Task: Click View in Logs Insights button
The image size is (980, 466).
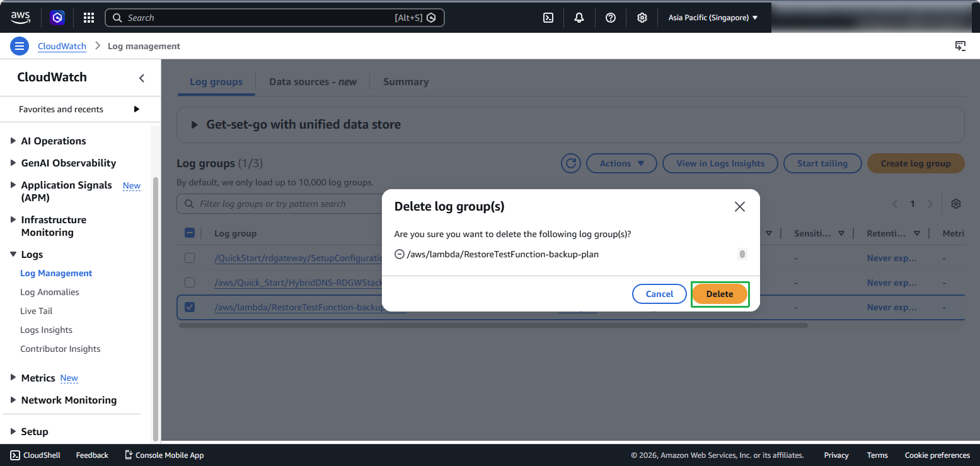Action: (720, 163)
